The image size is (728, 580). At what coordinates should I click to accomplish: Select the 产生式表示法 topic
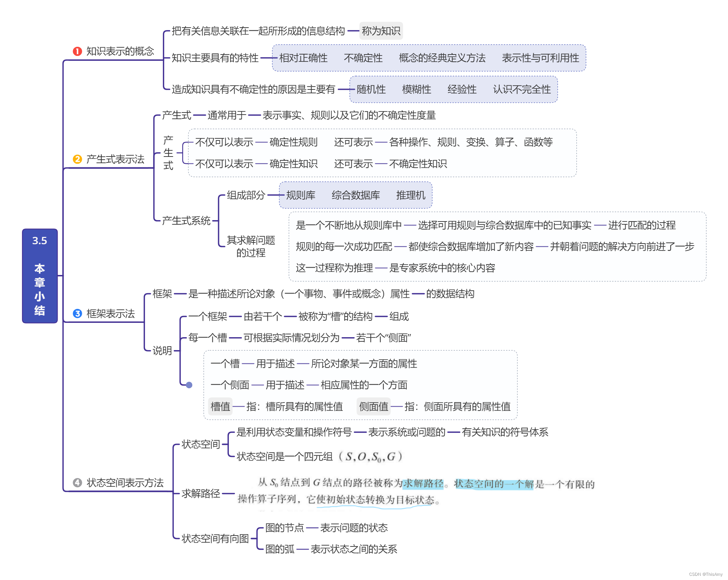pyautogui.click(x=115, y=159)
